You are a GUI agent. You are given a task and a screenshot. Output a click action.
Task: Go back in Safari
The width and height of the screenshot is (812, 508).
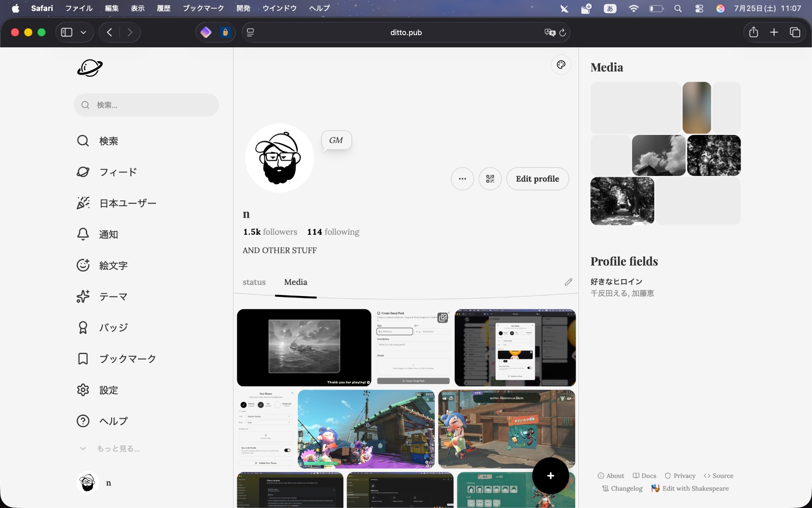click(110, 32)
